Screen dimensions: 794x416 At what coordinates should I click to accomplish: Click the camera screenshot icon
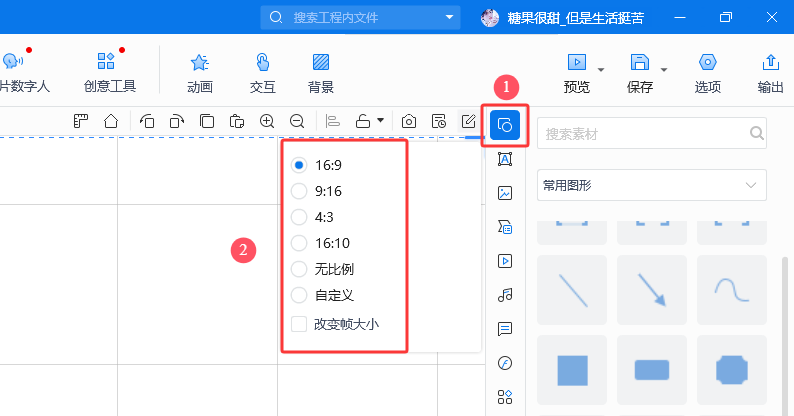click(409, 121)
